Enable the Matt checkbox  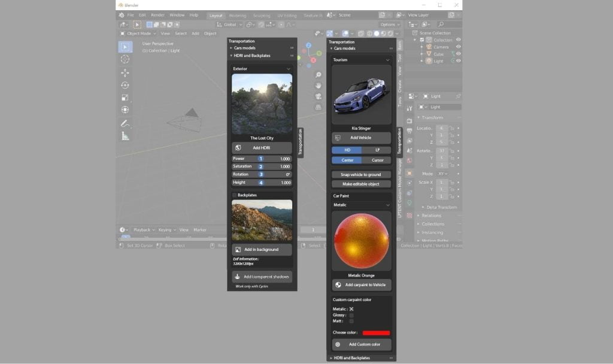(351, 321)
